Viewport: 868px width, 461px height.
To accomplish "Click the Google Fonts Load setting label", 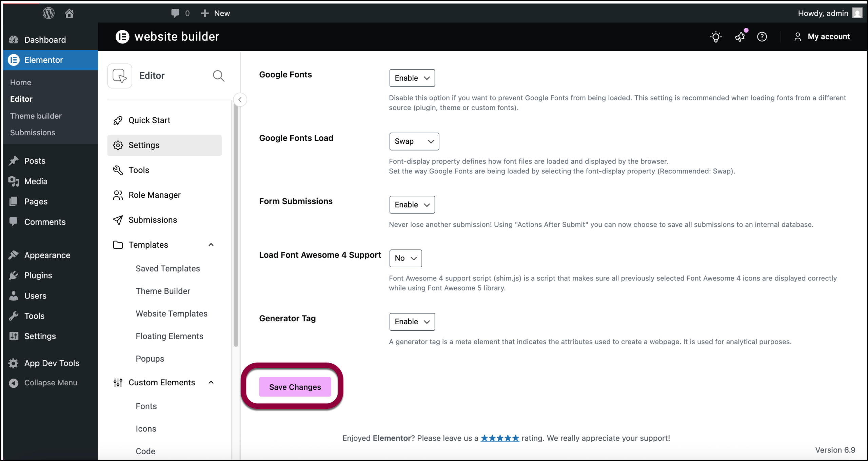I will coord(296,138).
